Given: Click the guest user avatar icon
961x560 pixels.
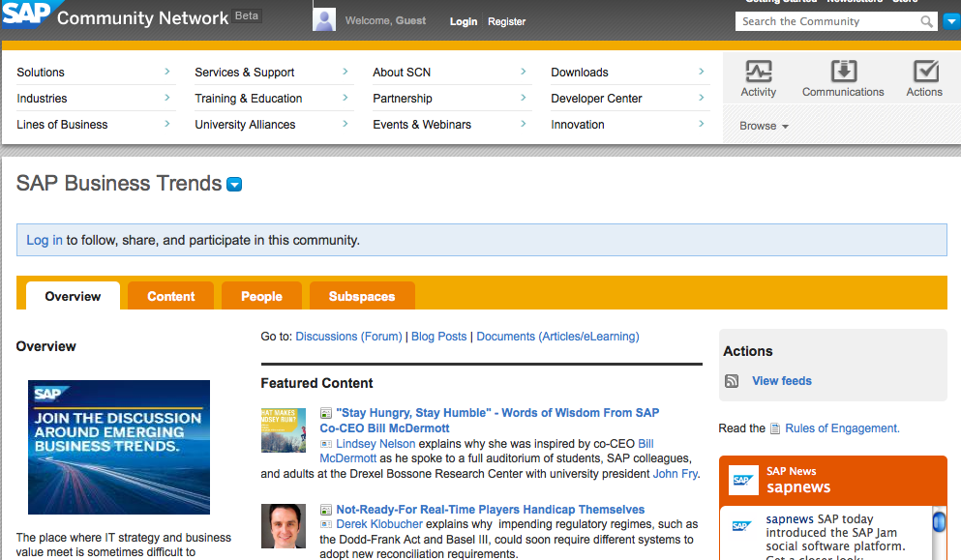Looking at the screenshot, I should tap(324, 20).
